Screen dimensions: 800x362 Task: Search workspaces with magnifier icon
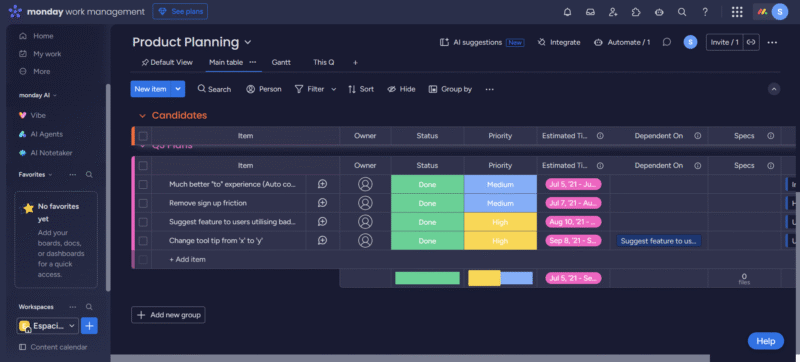click(x=89, y=307)
